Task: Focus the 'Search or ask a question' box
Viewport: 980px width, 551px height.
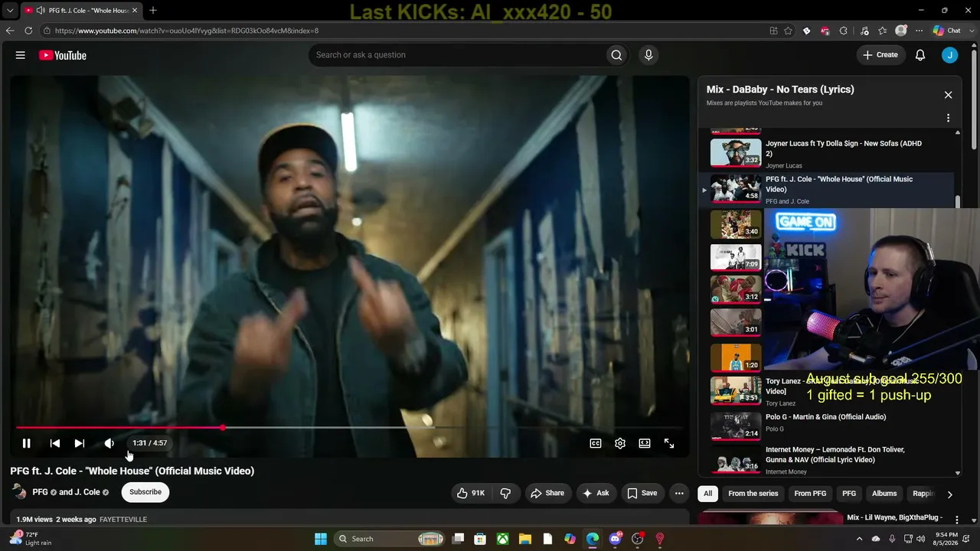Action: (x=457, y=55)
